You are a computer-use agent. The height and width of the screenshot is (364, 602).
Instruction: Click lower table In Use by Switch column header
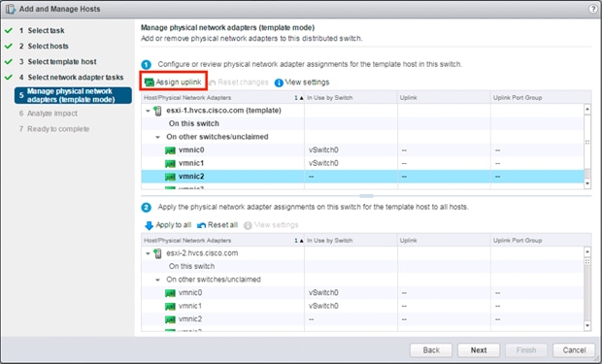[351, 241]
